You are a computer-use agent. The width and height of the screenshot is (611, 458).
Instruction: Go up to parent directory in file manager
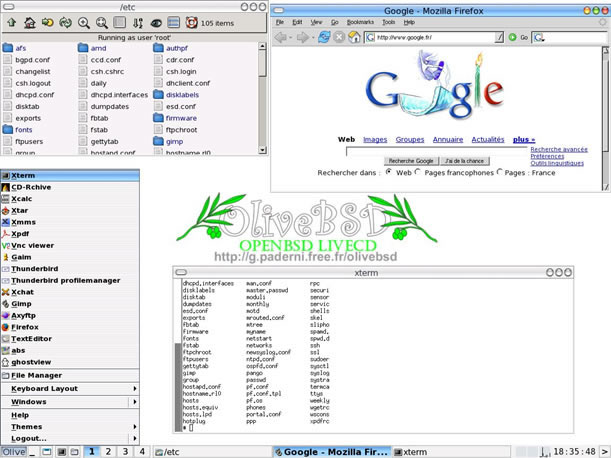12,22
